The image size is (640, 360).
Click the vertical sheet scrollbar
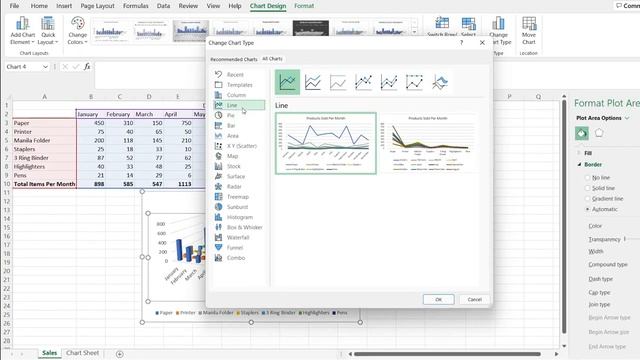(x=564, y=216)
